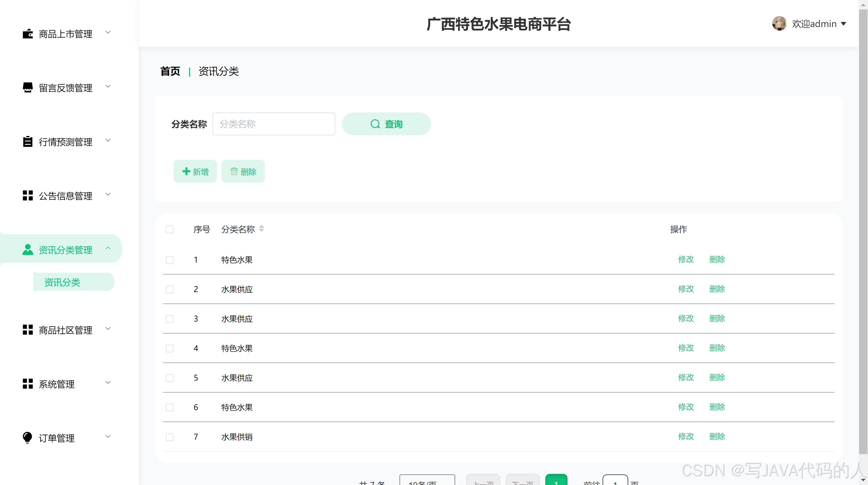Check the checkbox for row 3
The image size is (868, 485).
click(169, 319)
